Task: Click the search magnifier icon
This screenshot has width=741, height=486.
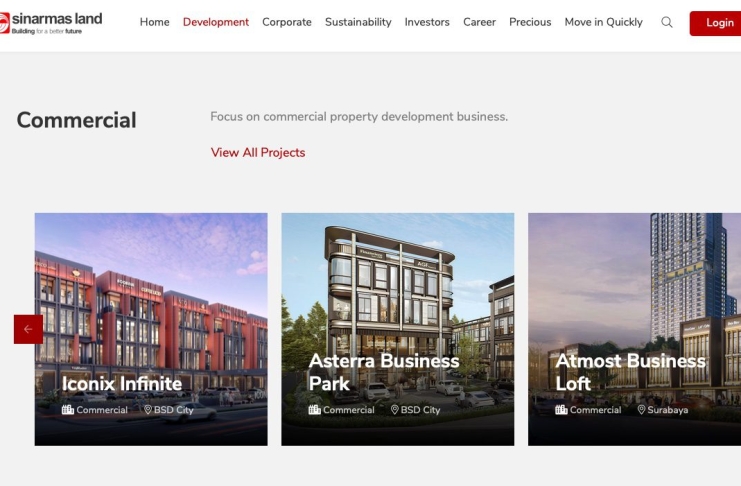Action: point(666,22)
